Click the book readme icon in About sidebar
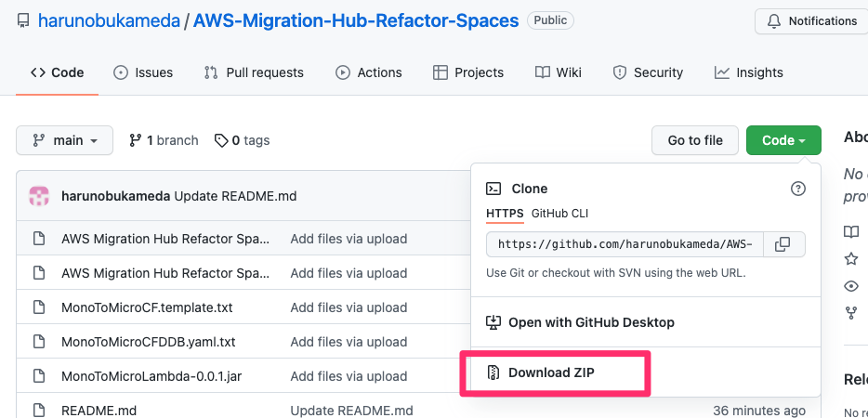This screenshot has width=868, height=418. (x=851, y=231)
